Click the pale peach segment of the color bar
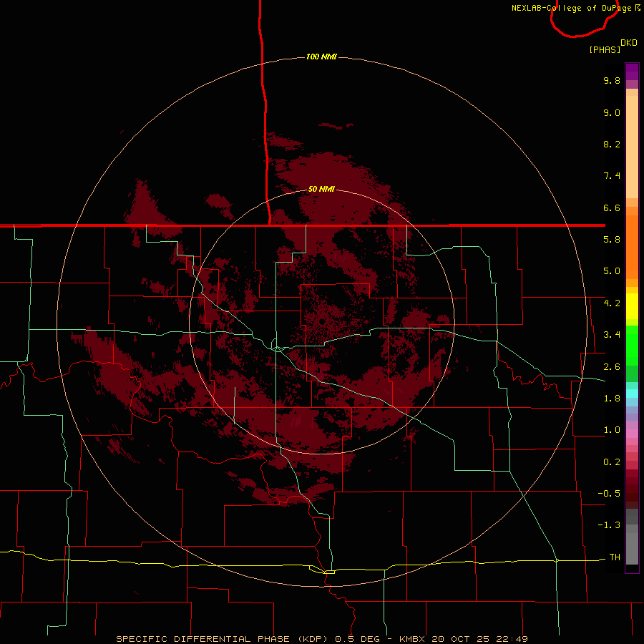644x644 pixels. [x=632, y=147]
